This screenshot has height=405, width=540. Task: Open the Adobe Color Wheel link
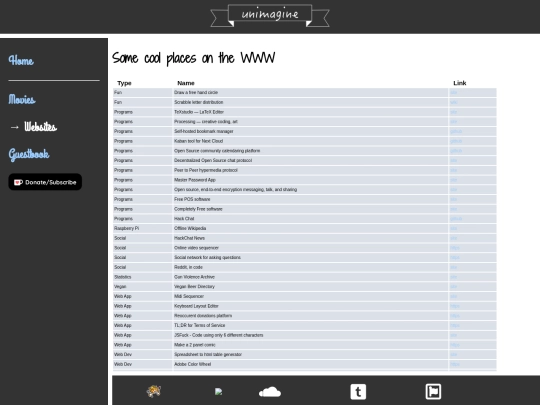pos(455,364)
